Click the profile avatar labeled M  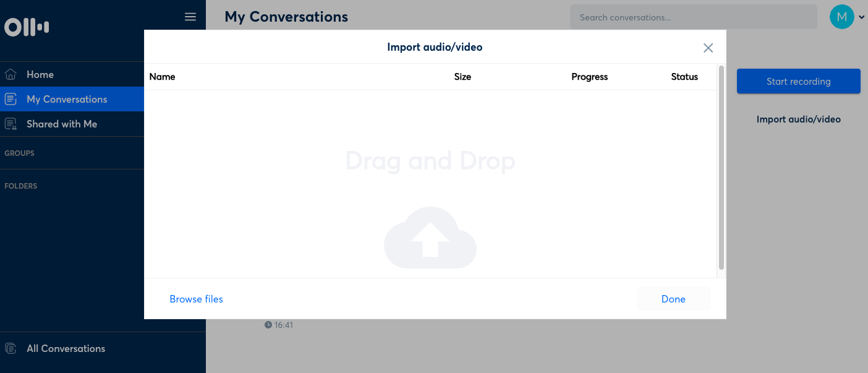(x=841, y=17)
